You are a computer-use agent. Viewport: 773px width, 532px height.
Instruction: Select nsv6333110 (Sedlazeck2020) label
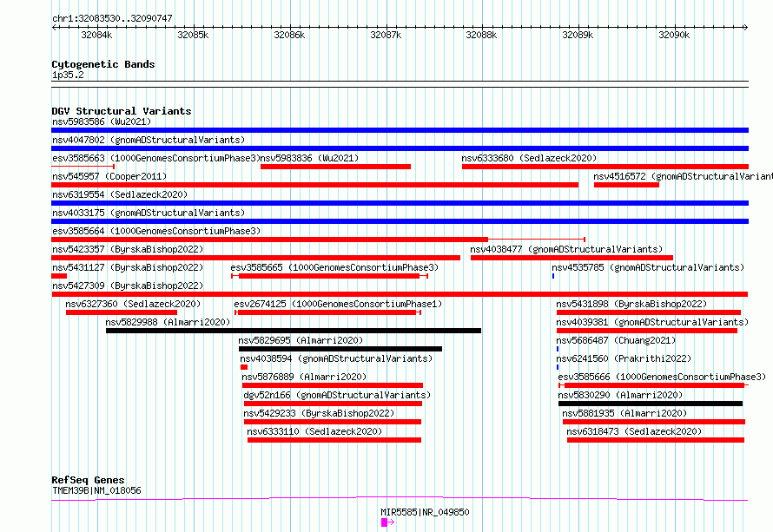point(314,431)
